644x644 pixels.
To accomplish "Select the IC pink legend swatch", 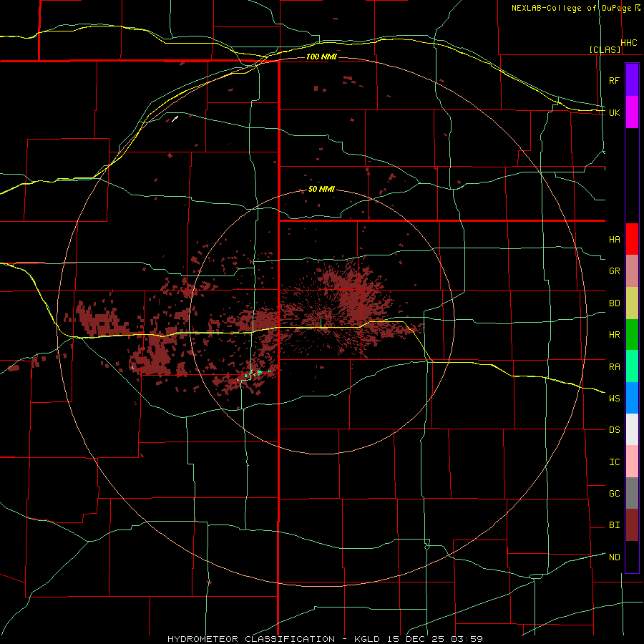I will (x=632, y=462).
